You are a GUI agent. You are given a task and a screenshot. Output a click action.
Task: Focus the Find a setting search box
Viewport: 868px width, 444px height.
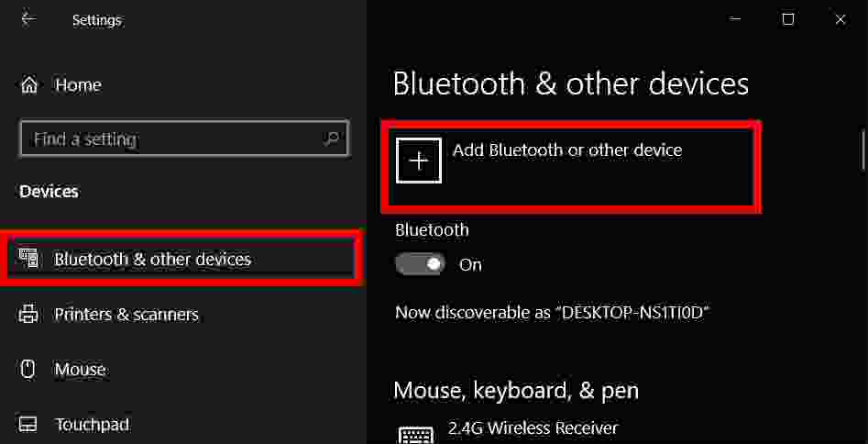point(174,139)
